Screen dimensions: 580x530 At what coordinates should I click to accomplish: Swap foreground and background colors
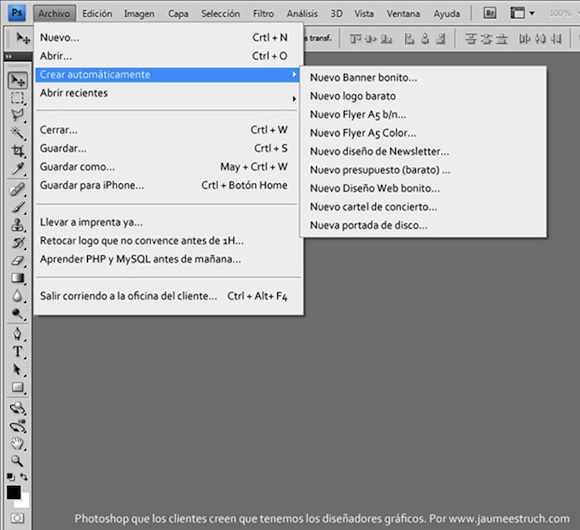pos(24,477)
